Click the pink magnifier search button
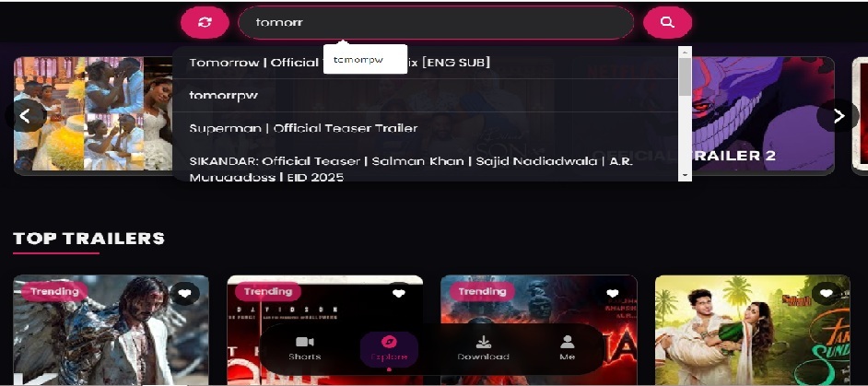 [x=668, y=23]
